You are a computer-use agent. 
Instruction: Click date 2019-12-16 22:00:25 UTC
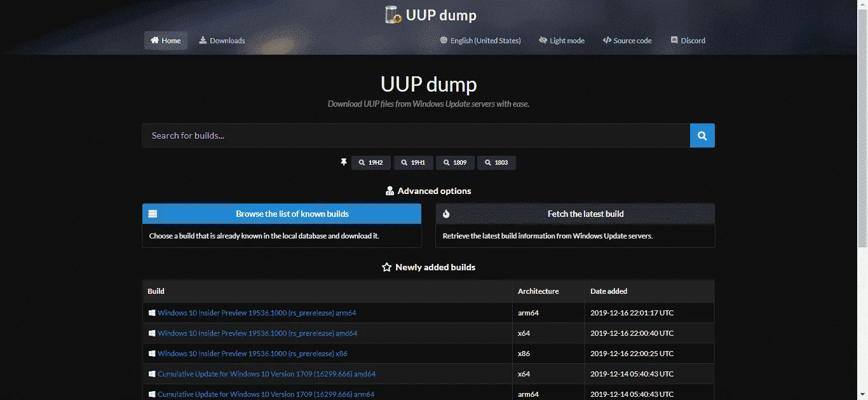click(x=632, y=354)
